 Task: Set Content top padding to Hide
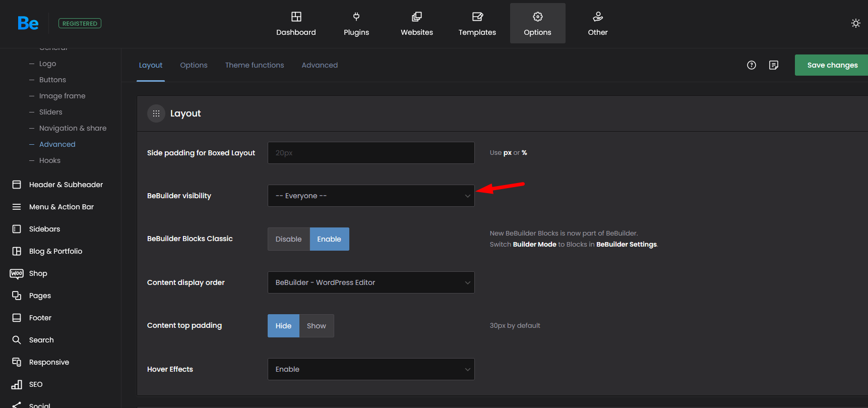tap(283, 326)
